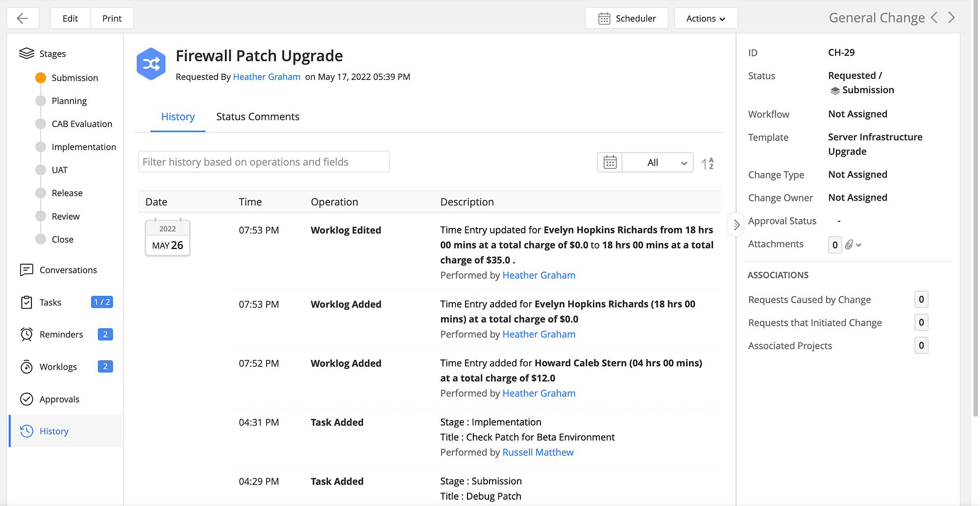The height and width of the screenshot is (506, 980).
Task: Click the back arrow icon
Action: coord(23,18)
